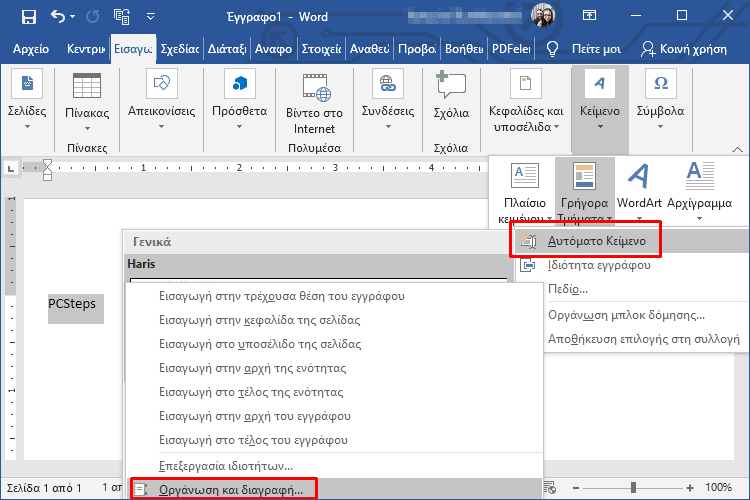Image resolution: width=750 pixels, height=500 pixels.
Task: Choose Εισαγωγή στην αρχή της ενότητας
Action: pos(335,368)
